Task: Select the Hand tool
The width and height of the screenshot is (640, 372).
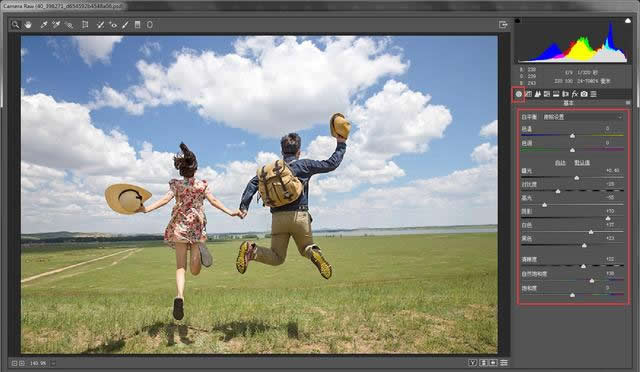Action: (x=28, y=25)
